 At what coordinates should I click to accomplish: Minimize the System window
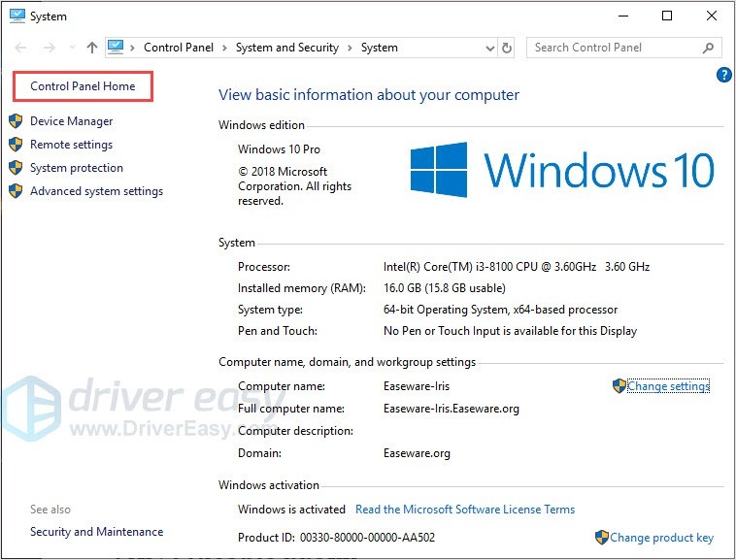coord(623,16)
